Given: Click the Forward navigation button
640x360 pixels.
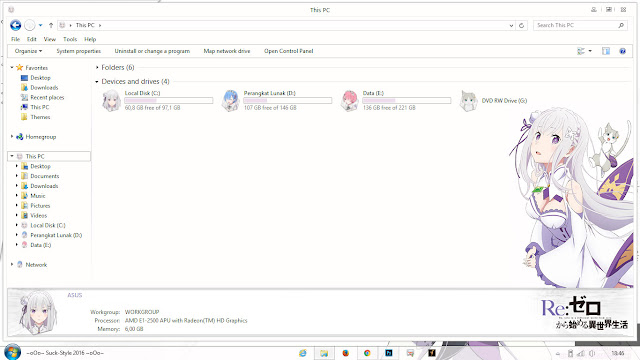Looking at the screenshot, I should tap(30, 25).
